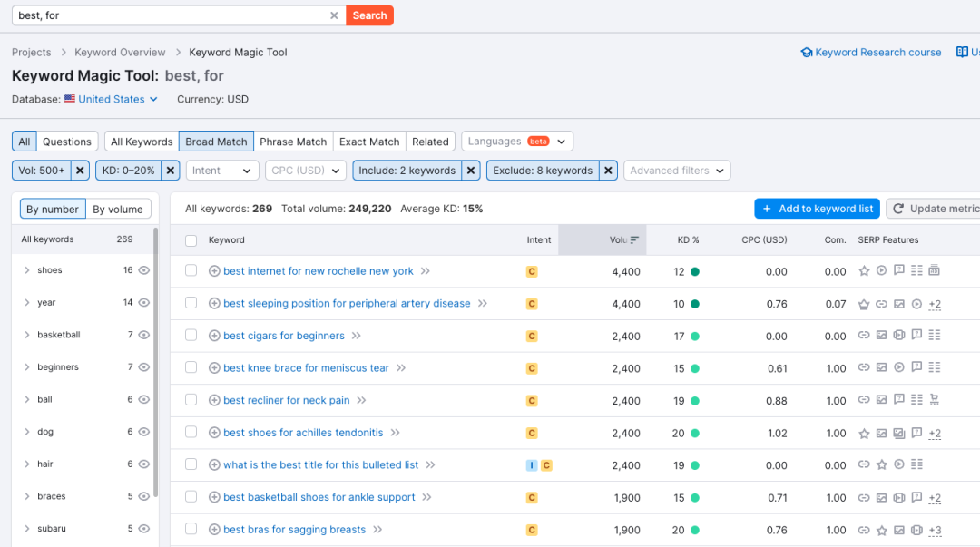Expand the beginners keyword group

coord(27,367)
